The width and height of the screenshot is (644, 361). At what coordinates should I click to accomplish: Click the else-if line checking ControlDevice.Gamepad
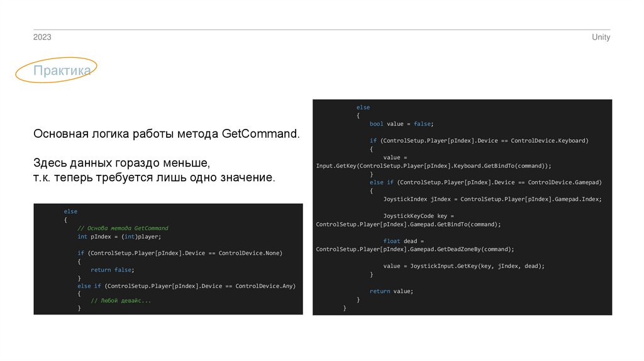(486, 182)
